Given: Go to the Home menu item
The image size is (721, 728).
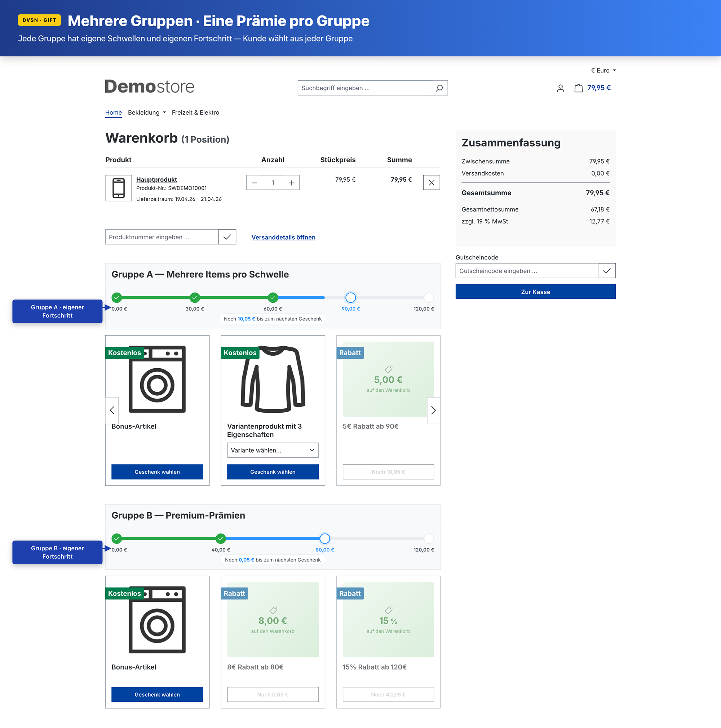Looking at the screenshot, I should point(114,113).
